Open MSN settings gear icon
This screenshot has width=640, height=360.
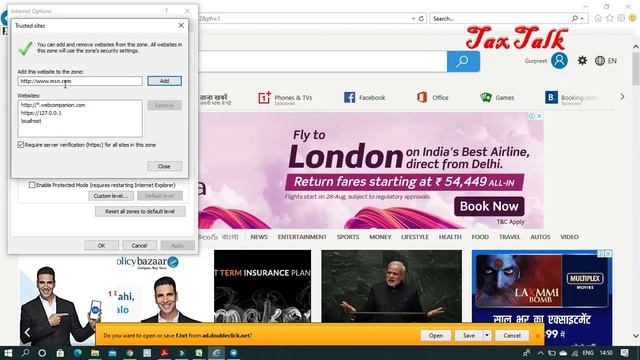(582, 61)
